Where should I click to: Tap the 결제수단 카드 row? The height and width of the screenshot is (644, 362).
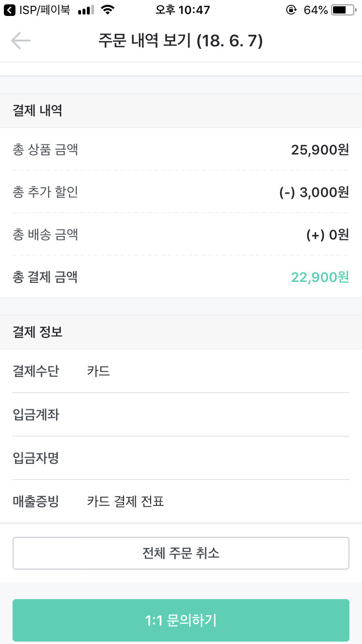181,371
